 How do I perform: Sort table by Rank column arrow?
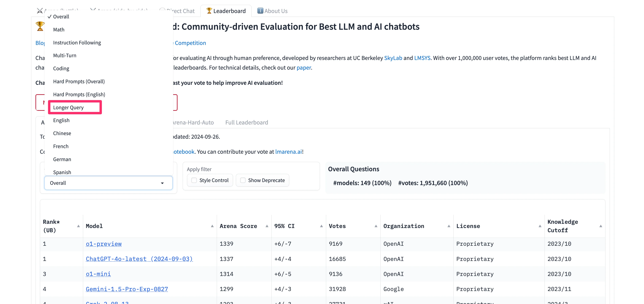pos(78,226)
